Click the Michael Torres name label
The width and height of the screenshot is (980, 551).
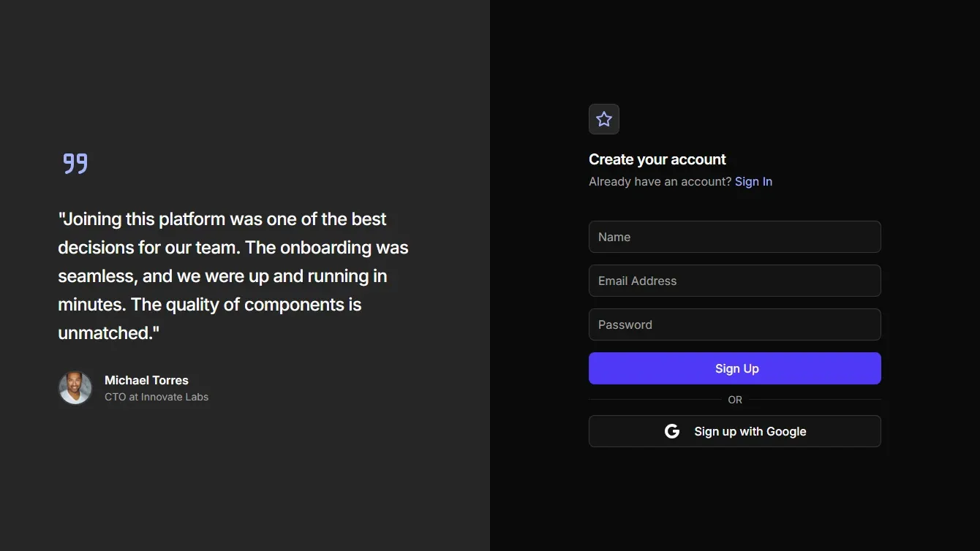pos(146,380)
